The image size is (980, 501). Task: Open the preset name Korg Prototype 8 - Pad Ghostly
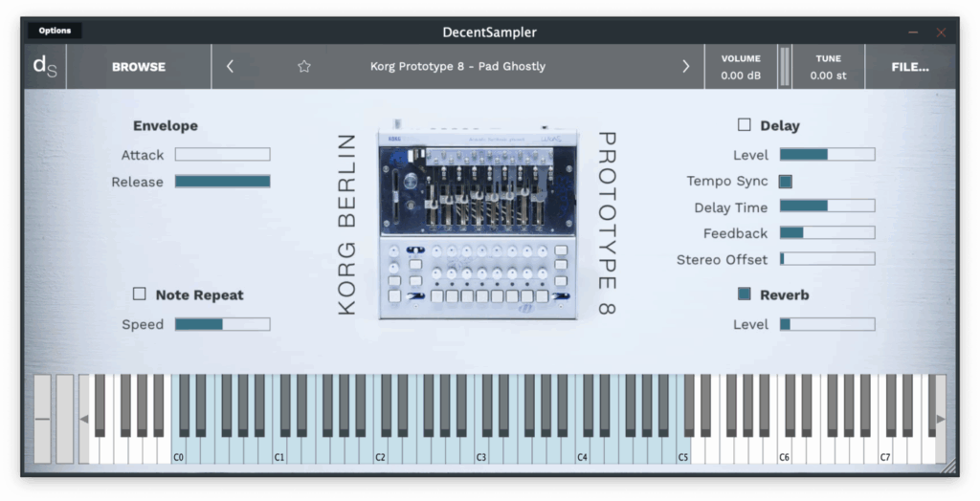click(x=457, y=67)
